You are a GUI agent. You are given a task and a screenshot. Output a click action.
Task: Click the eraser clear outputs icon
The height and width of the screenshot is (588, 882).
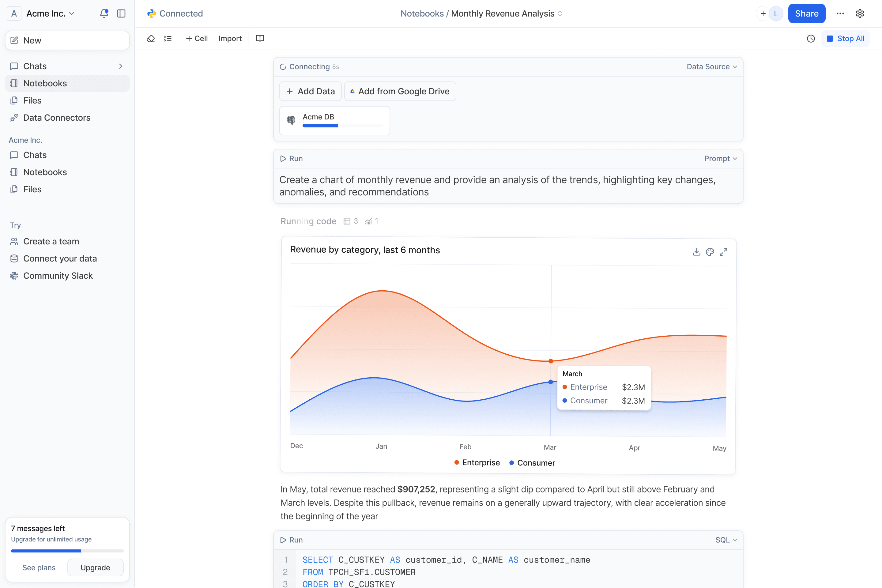coord(151,39)
